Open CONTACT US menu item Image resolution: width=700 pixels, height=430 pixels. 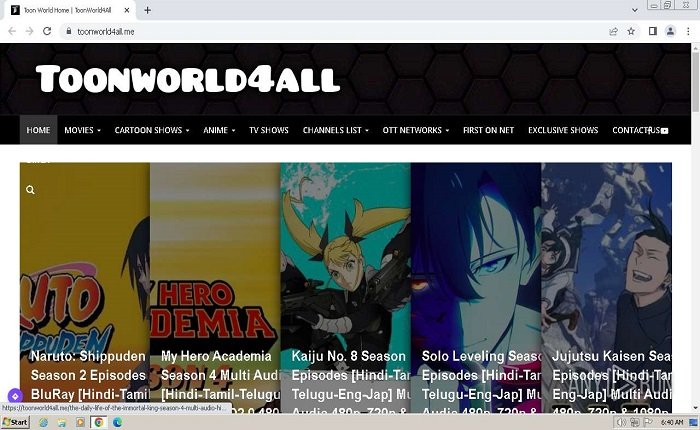(x=636, y=130)
